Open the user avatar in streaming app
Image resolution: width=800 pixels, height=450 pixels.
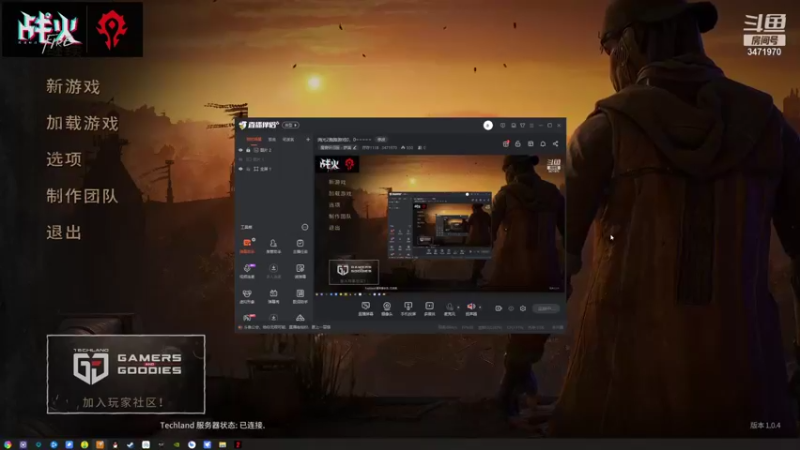[x=488, y=125]
